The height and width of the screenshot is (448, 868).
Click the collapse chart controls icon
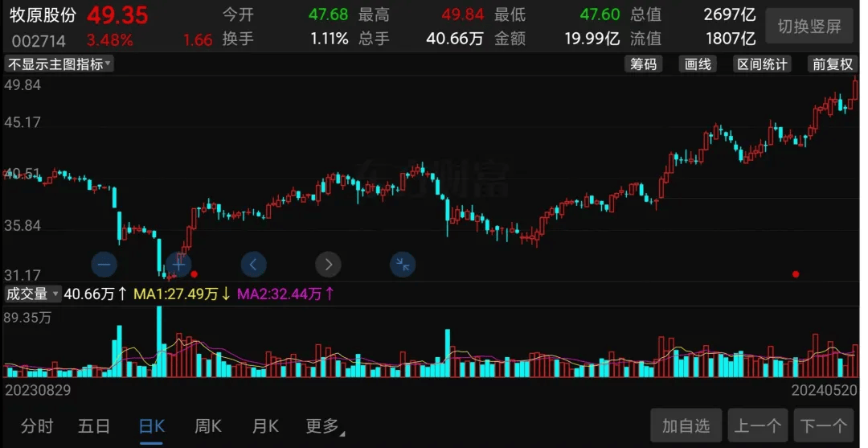pos(403,264)
